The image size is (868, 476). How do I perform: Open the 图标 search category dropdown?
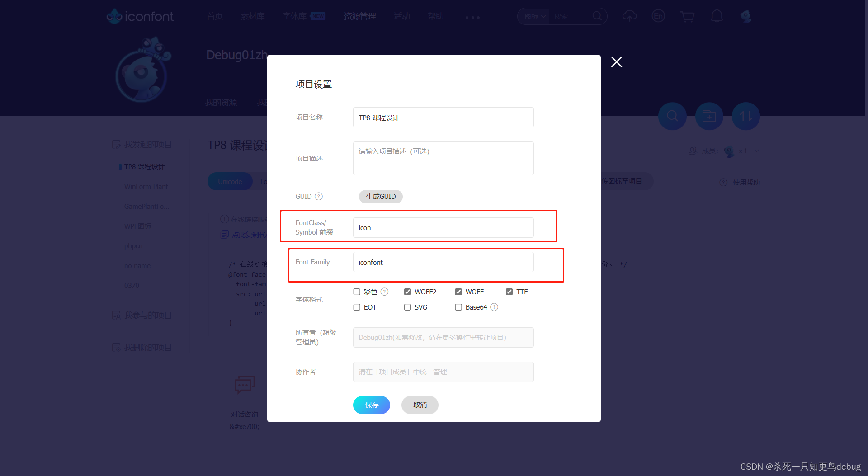[x=534, y=16]
